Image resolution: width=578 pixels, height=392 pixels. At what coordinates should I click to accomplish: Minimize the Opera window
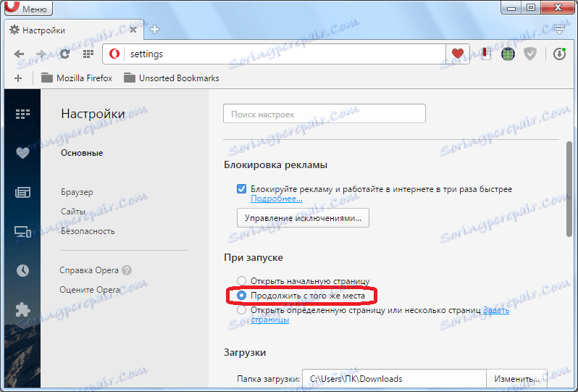[511, 7]
